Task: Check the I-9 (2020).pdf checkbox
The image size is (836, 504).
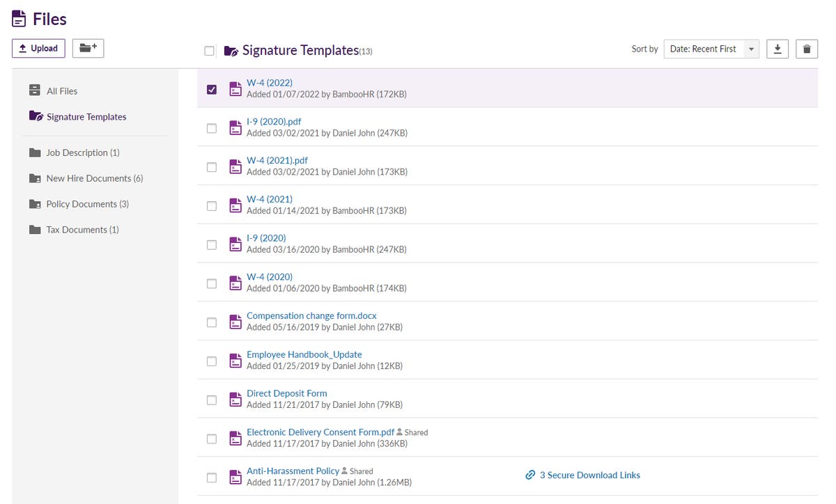Action: 212,128
